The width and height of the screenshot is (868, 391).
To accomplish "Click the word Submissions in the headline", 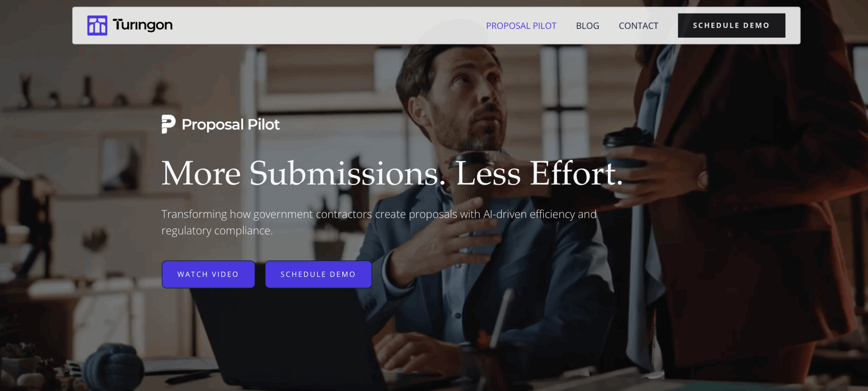I will coord(348,173).
